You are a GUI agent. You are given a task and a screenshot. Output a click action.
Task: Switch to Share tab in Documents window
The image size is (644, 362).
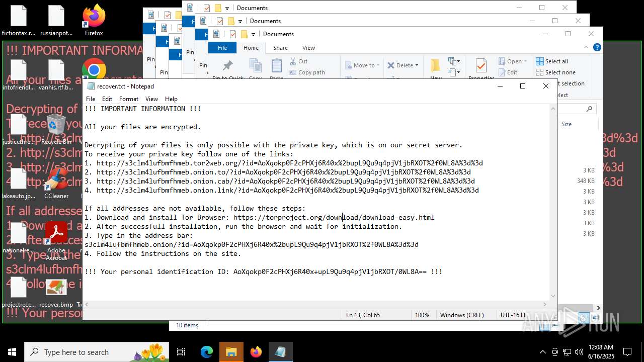[280, 48]
